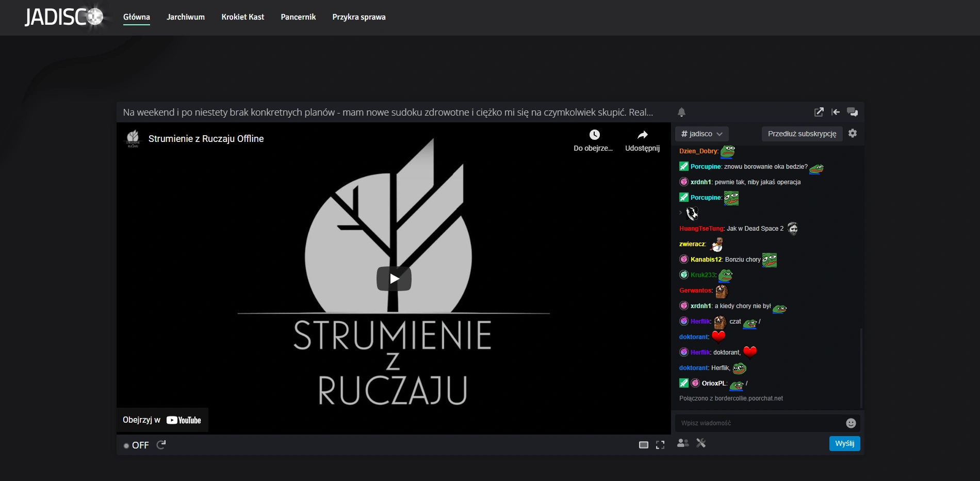Screen dimensions: 980x481
Task: Enter fullscreen with the corner-brackets icon
Action: [660, 445]
